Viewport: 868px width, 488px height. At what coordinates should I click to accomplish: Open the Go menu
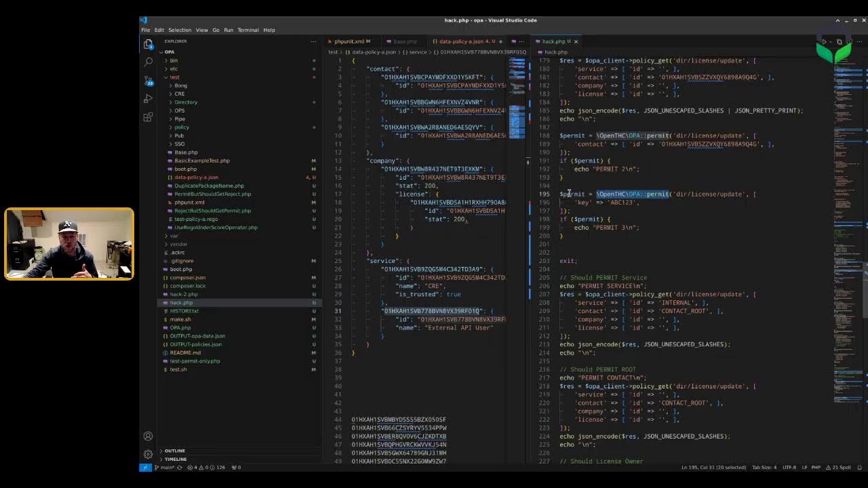pyautogui.click(x=216, y=30)
